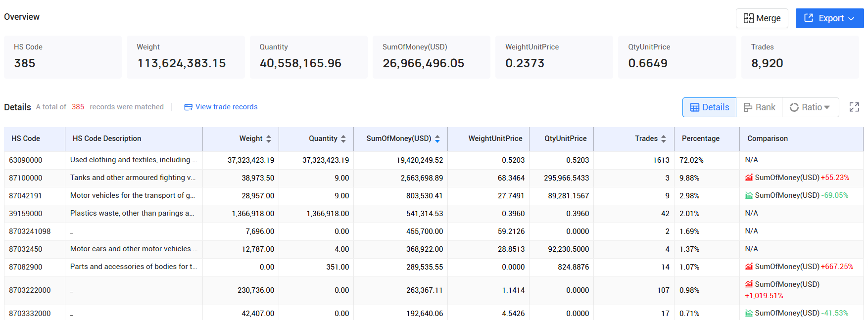
Task: Open the Ratio dropdown
Action: point(810,107)
